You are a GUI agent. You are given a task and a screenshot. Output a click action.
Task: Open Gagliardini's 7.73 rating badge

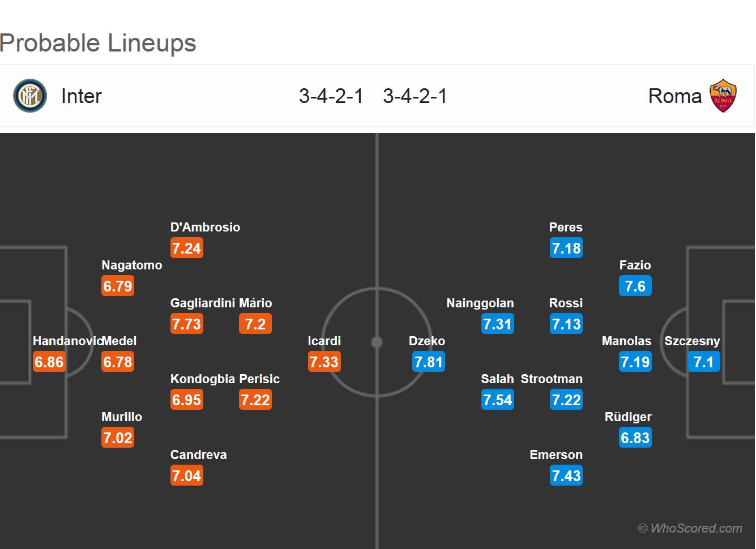point(186,324)
